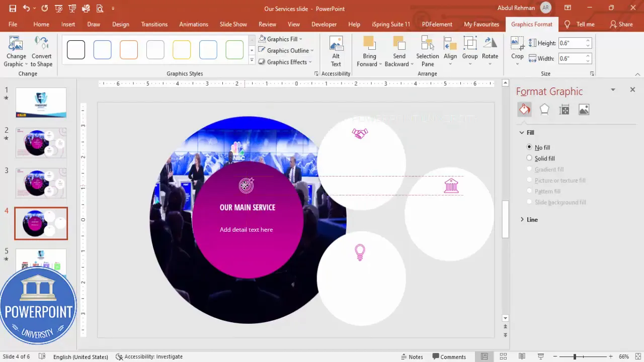Open Align options

[450, 51]
